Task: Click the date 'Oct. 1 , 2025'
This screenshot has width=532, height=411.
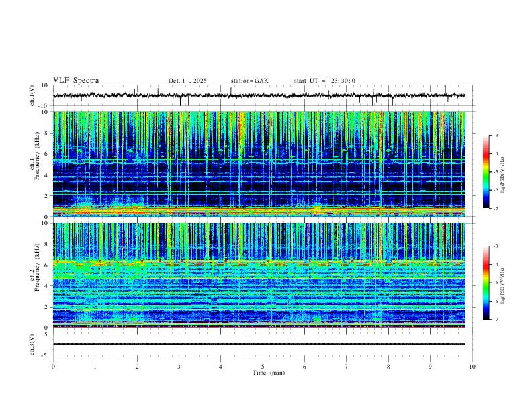Action: 187,81
